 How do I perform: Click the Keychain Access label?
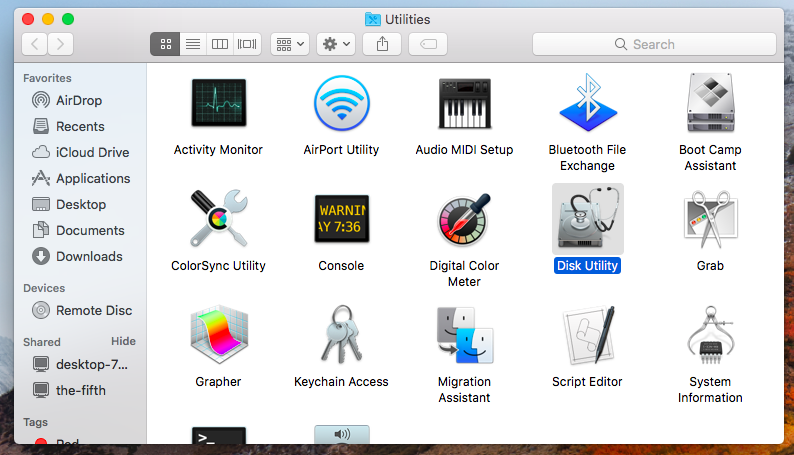pos(341,382)
